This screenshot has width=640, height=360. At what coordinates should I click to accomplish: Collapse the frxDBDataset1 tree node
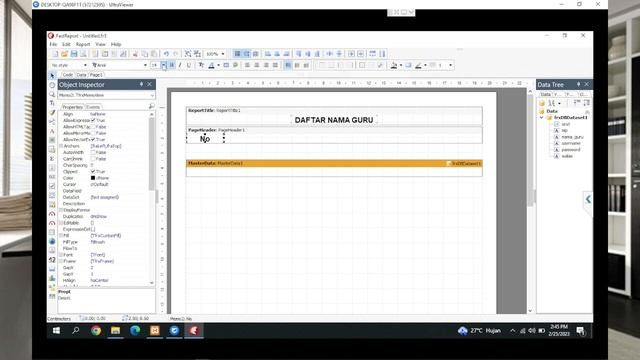542,118
